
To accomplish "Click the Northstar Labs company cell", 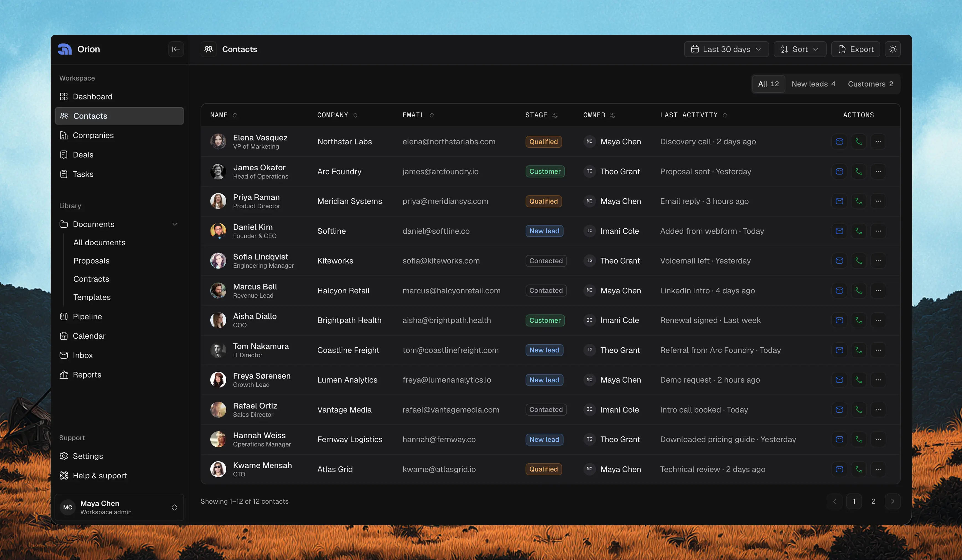I will tap(344, 142).
